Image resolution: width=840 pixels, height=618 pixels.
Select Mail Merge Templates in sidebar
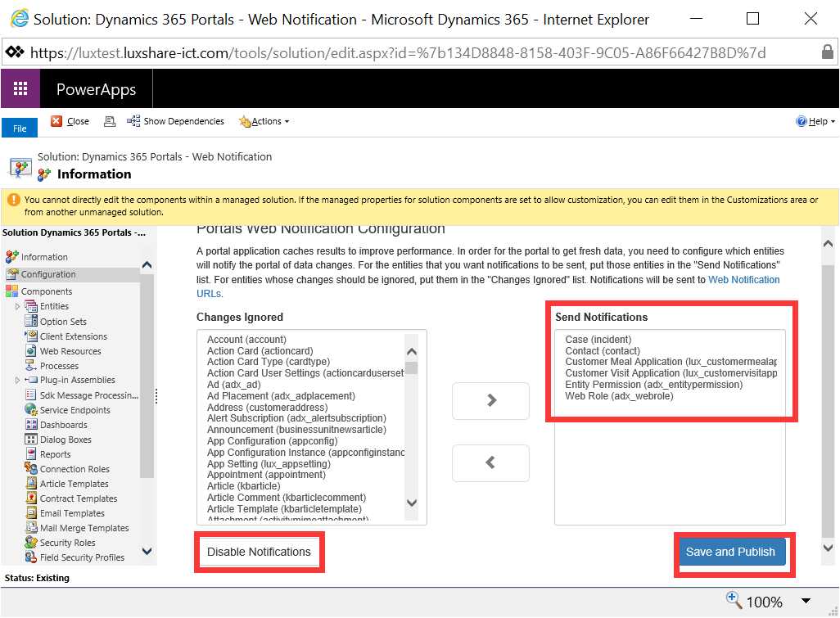pos(84,528)
